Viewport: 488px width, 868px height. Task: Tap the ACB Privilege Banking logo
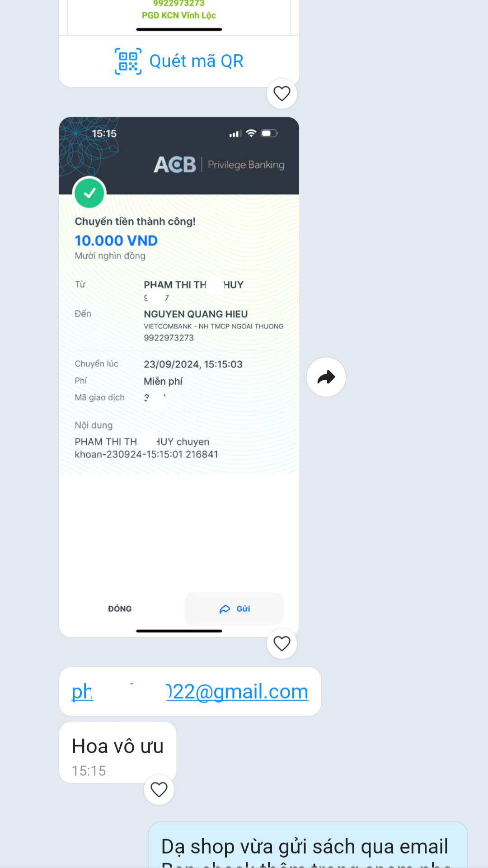(219, 165)
